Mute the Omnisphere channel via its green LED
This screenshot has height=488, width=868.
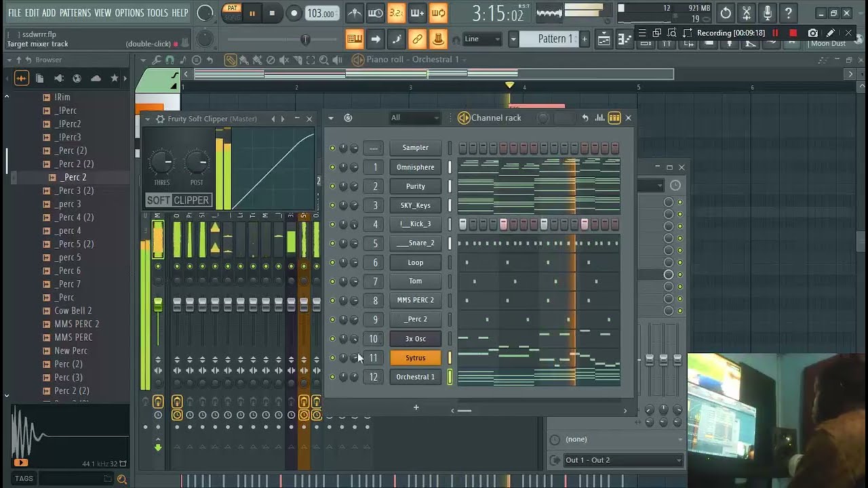tap(332, 167)
